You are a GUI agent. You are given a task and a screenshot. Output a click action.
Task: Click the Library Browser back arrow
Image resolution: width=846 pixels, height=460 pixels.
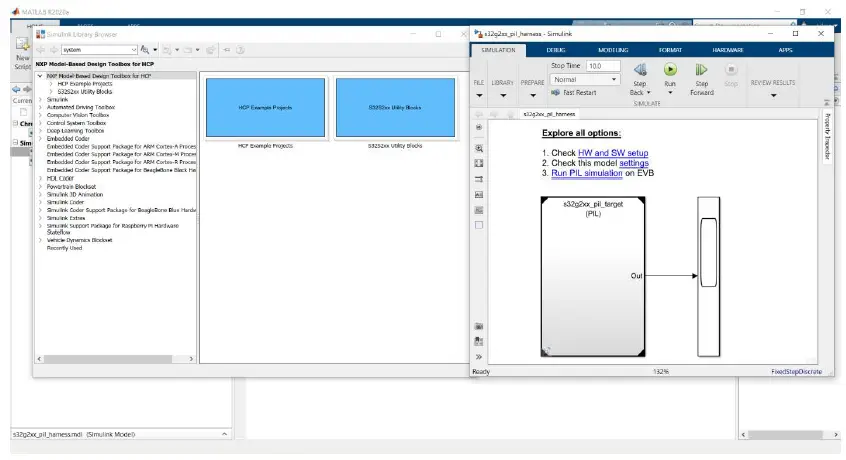coord(41,50)
